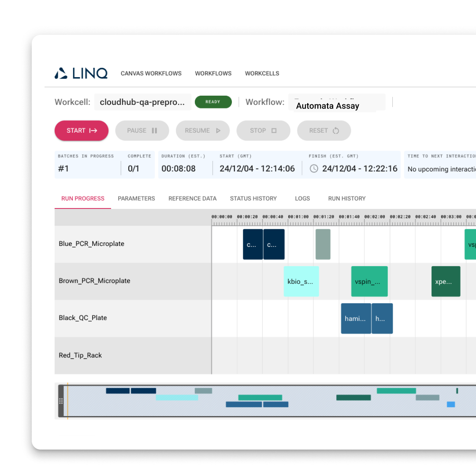Switch to the Parameters tab
This screenshot has width=476, height=476.
tap(136, 198)
